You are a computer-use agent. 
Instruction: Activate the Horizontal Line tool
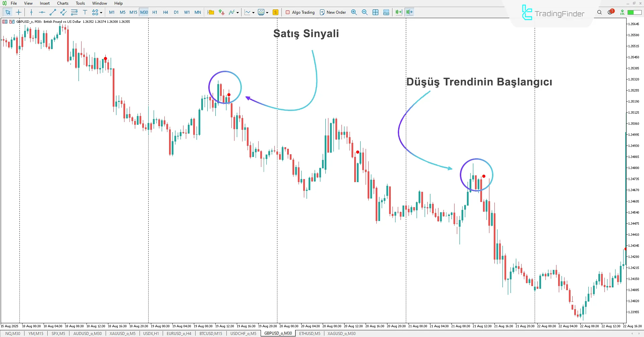point(42,12)
